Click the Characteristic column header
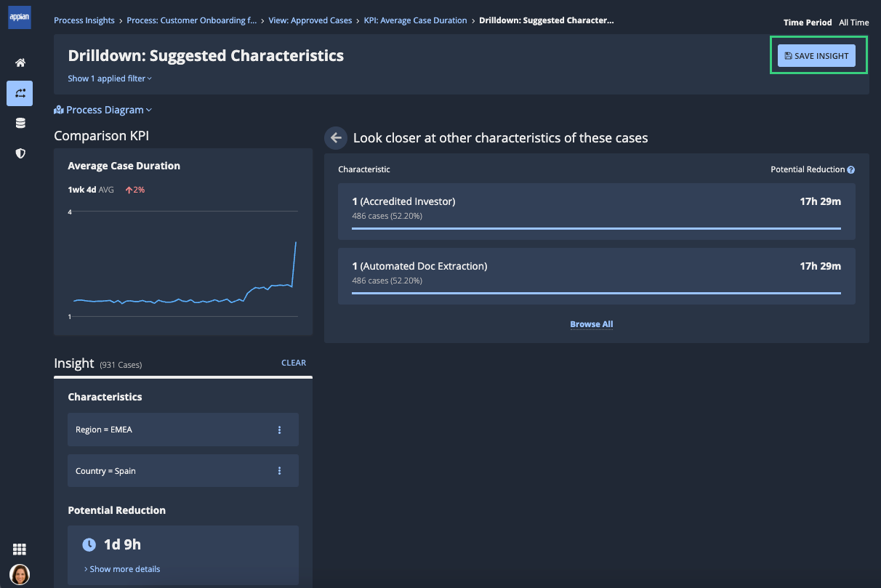The image size is (881, 588). [364, 169]
